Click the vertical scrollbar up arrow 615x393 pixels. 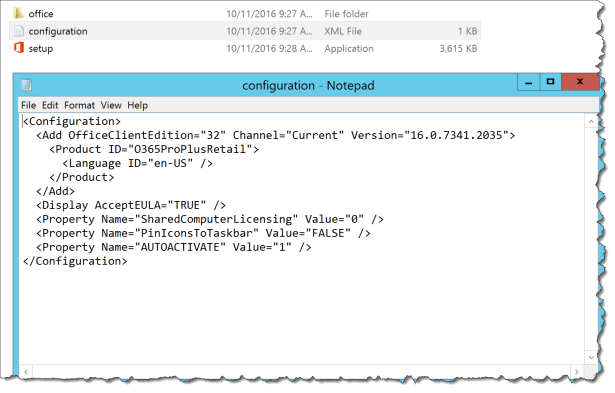(591, 122)
